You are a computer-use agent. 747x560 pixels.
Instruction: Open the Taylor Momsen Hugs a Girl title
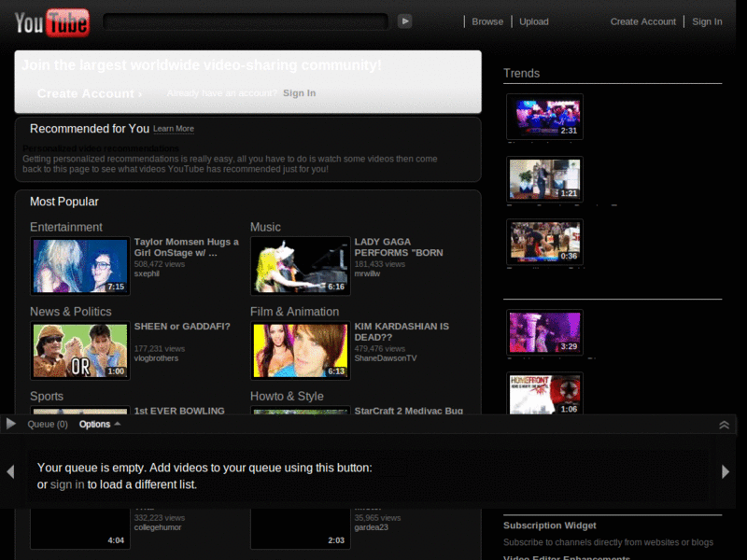186,247
